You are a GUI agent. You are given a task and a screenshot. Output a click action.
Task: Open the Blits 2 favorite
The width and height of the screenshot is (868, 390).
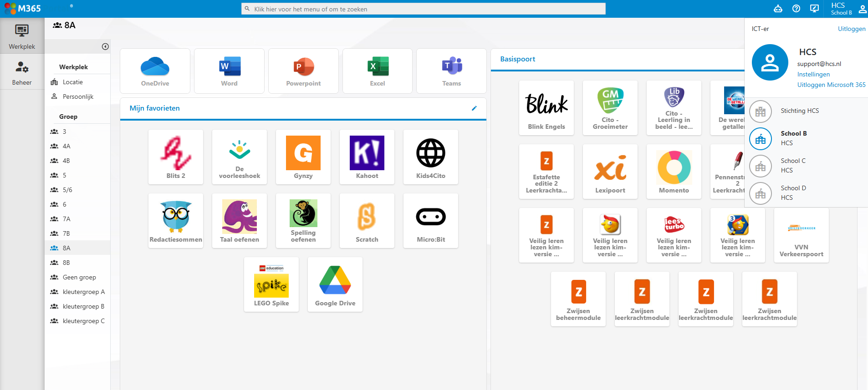click(x=176, y=157)
